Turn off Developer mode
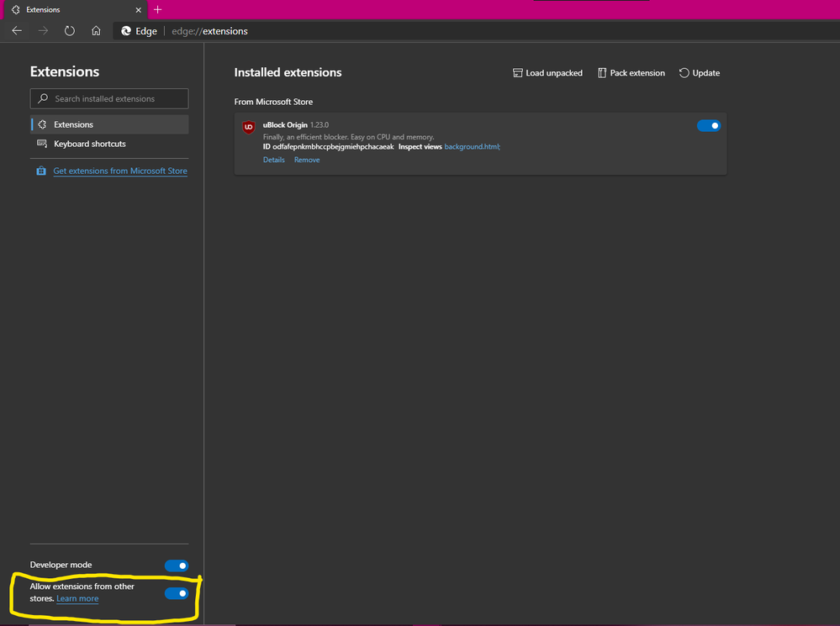Viewport: 840px width, 626px height. coord(177,566)
